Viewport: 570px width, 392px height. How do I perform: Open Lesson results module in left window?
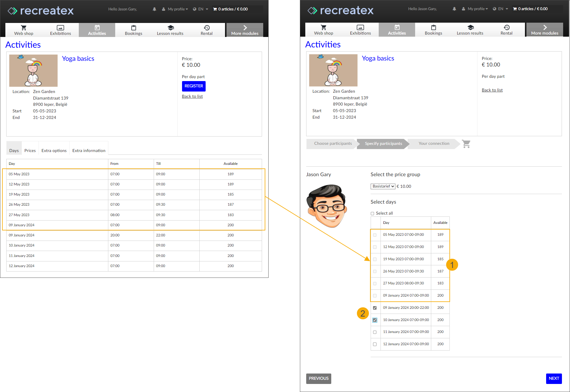point(170,30)
